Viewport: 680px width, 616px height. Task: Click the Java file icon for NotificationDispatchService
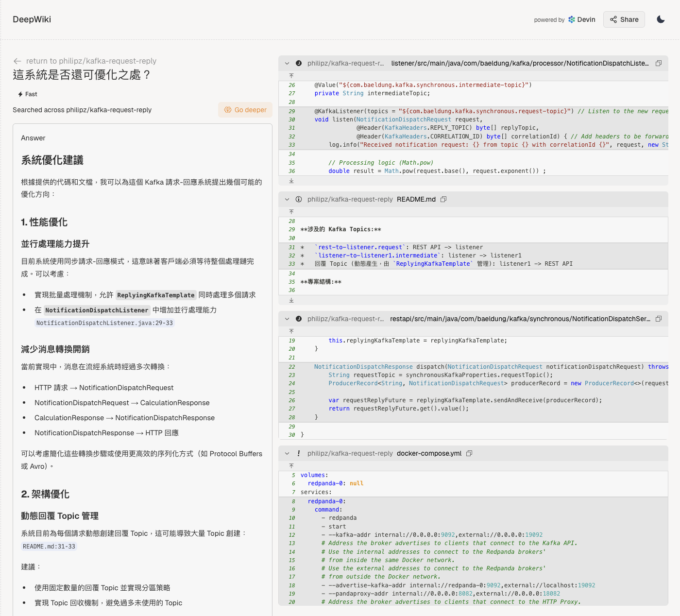click(x=299, y=319)
